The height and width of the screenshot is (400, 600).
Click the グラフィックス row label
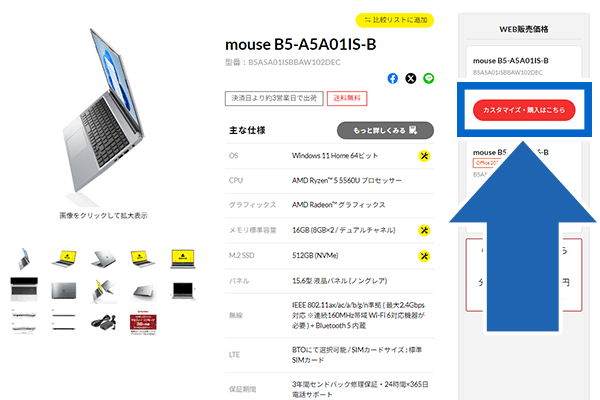point(253,205)
